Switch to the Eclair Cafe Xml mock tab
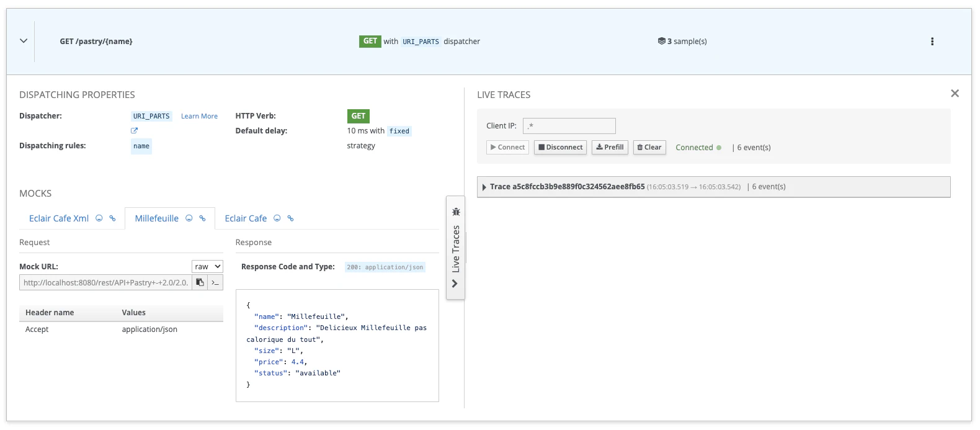The width and height of the screenshot is (980, 430). point(59,218)
